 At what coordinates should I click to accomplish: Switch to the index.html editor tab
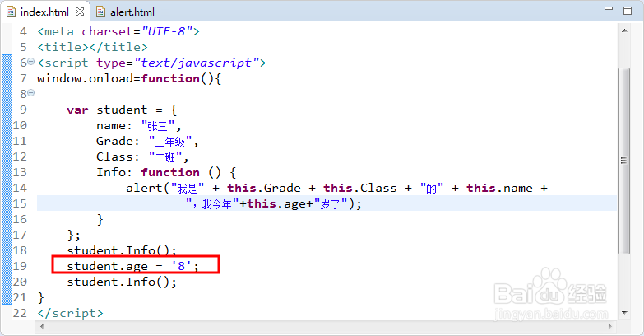(x=44, y=12)
